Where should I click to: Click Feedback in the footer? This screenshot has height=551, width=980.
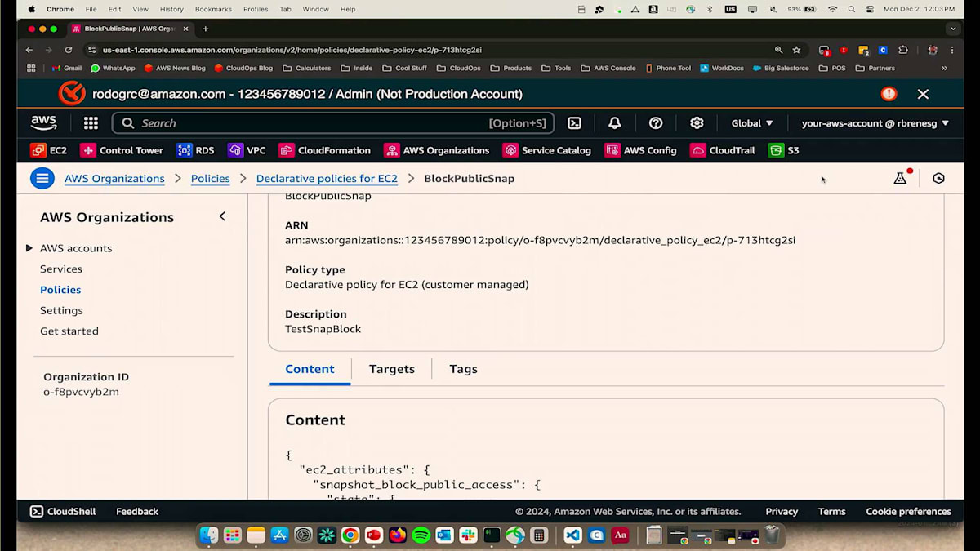click(137, 511)
